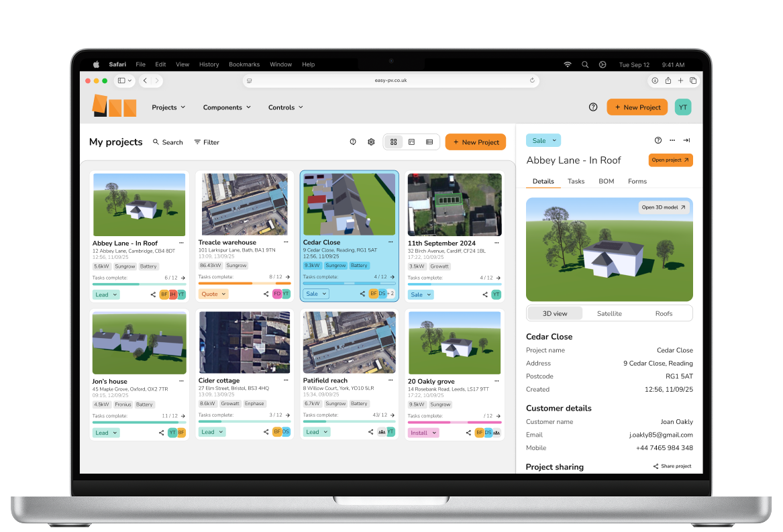Switch to the kanban board view
The image size is (783, 532).
tap(411, 142)
